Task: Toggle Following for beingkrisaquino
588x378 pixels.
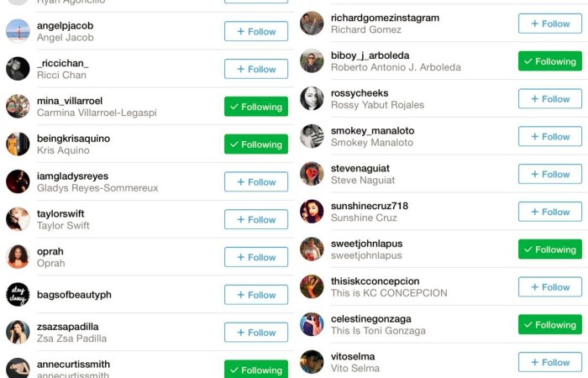Action: [x=256, y=144]
